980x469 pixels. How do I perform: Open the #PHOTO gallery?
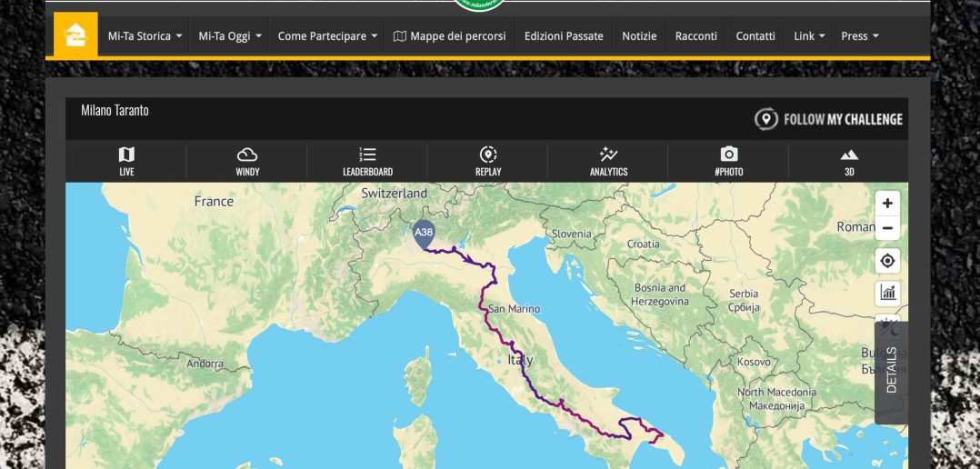tap(729, 161)
